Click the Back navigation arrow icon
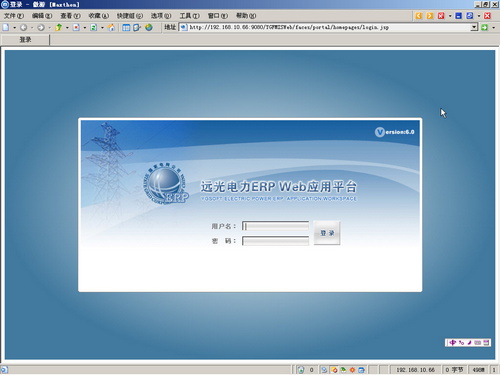Image resolution: width=500 pixels, height=375 pixels. click(23, 27)
